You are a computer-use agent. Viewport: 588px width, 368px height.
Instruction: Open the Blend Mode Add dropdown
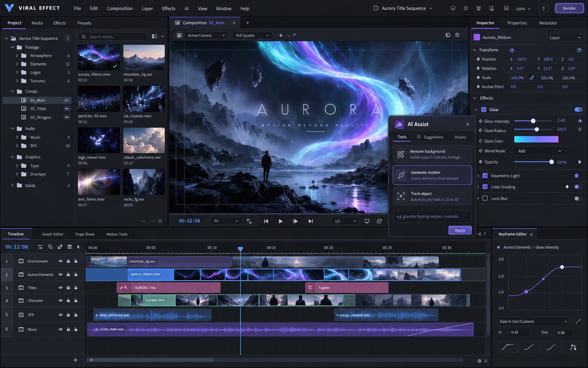(539, 151)
